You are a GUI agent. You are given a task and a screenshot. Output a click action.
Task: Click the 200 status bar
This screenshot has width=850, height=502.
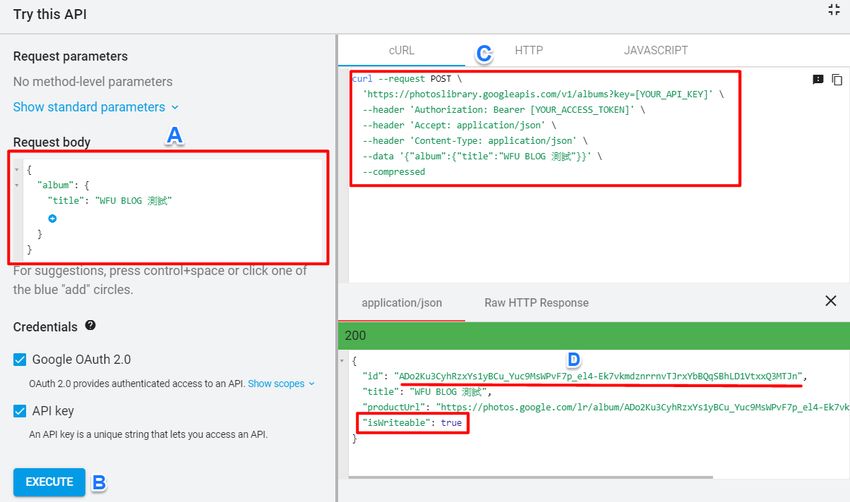(x=594, y=336)
